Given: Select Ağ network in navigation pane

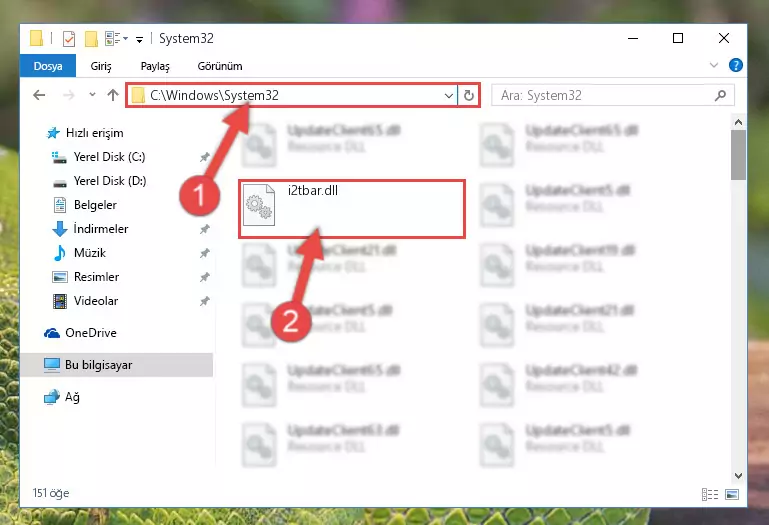Looking at the screenshot, I should 72,397.
